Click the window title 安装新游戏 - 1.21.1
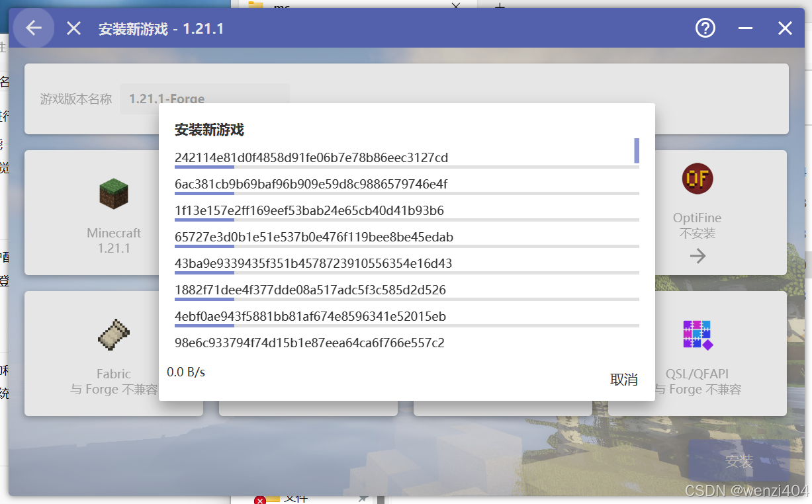812x504 pixels. tap(161, 29)
